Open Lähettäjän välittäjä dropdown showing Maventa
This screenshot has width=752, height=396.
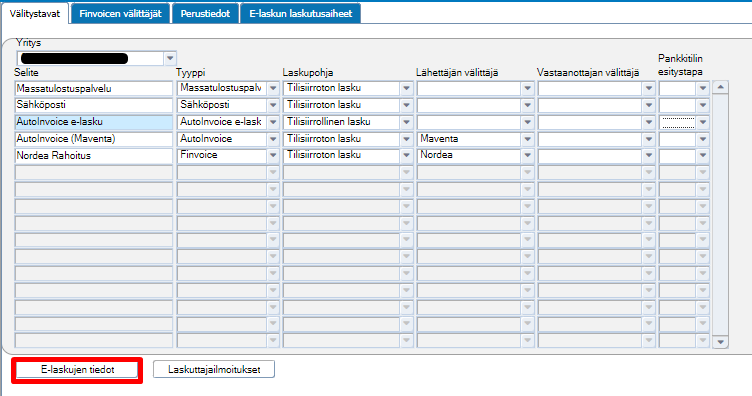point(528,139)
